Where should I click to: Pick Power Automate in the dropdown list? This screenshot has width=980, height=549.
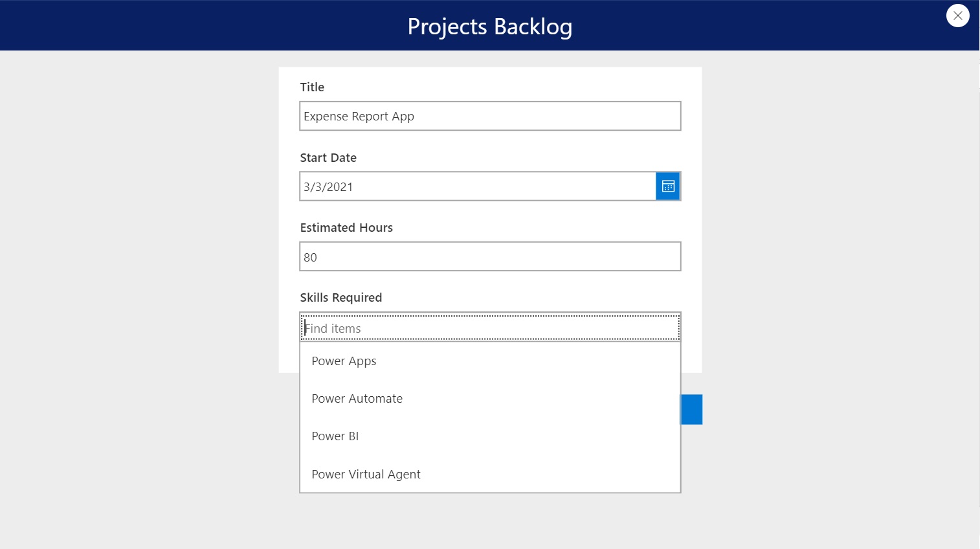[490, 399]
